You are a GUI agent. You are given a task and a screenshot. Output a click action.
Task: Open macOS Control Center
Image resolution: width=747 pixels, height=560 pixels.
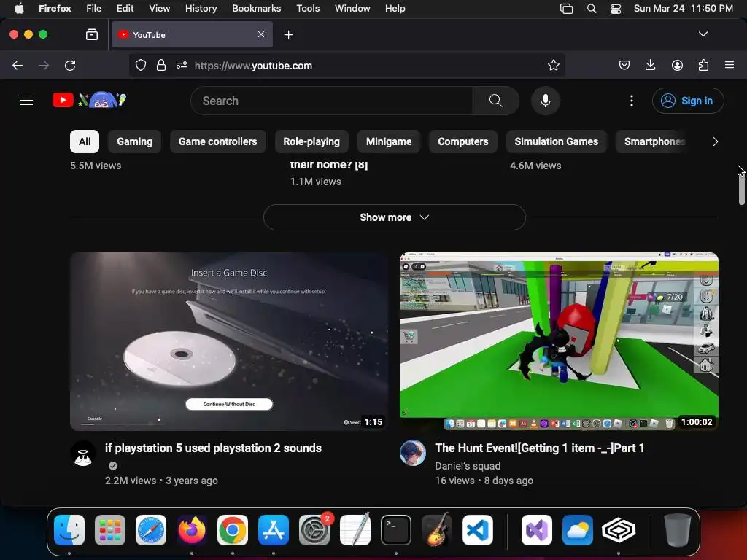(x=616, y=8)
